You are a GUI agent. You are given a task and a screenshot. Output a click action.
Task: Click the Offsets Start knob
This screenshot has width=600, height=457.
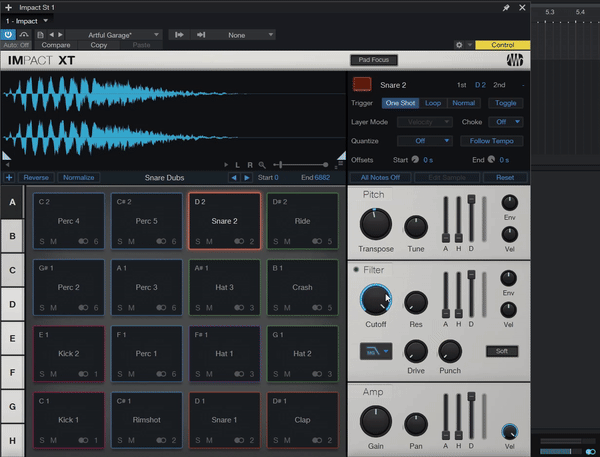pos(415,160)
